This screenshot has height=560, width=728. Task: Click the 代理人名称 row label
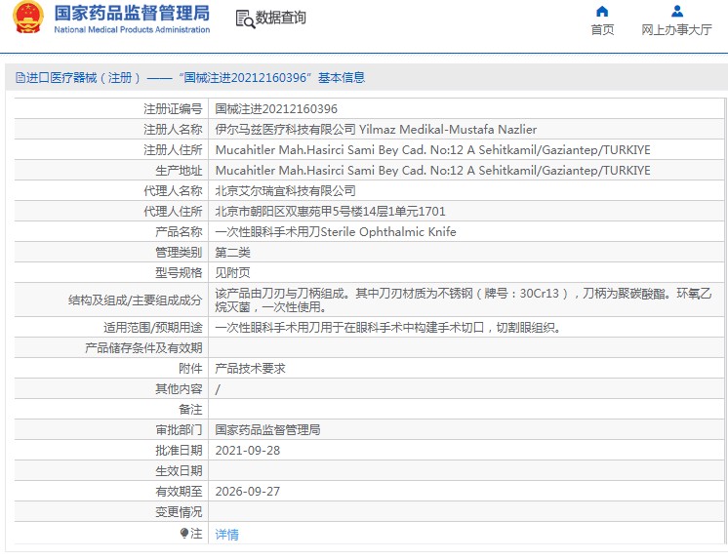(x=173, y=191)
